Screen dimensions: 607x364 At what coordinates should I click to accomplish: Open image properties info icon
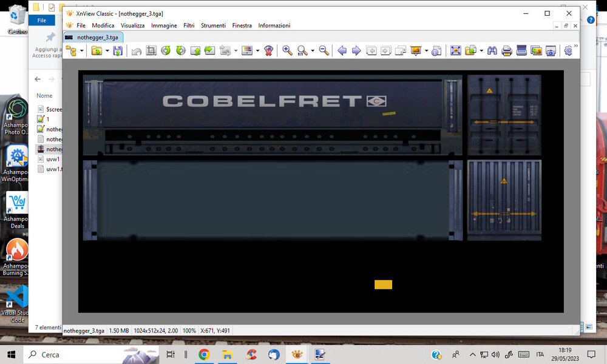pos(436,51)
